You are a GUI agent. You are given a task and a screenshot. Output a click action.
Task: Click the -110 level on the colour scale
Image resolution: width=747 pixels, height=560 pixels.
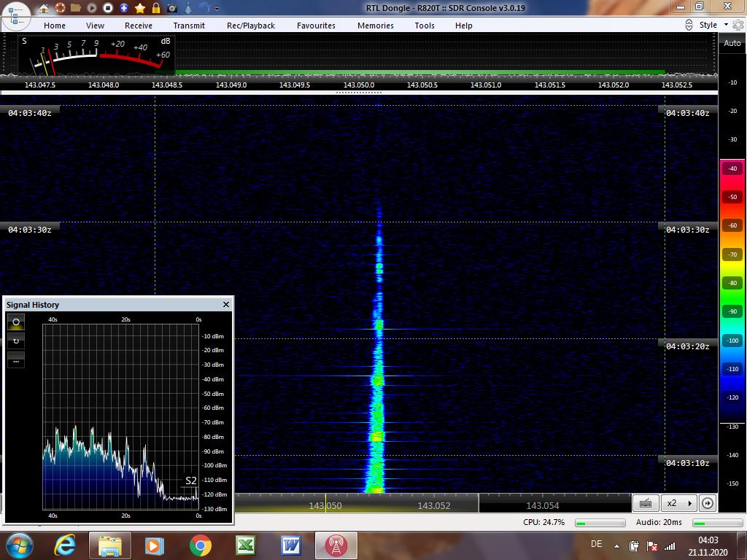coord(732,369)
